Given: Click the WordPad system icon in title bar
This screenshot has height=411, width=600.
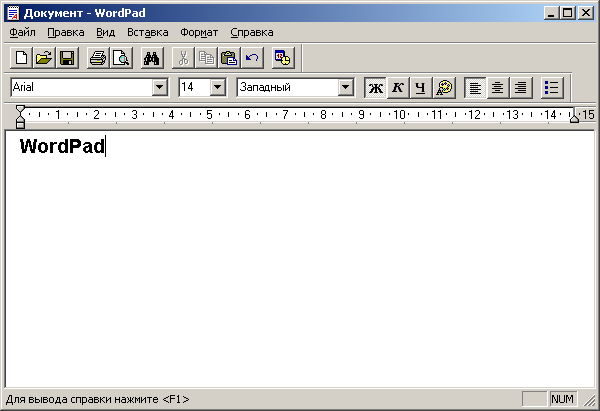Looking at the screenshot, I should [13, 13].
